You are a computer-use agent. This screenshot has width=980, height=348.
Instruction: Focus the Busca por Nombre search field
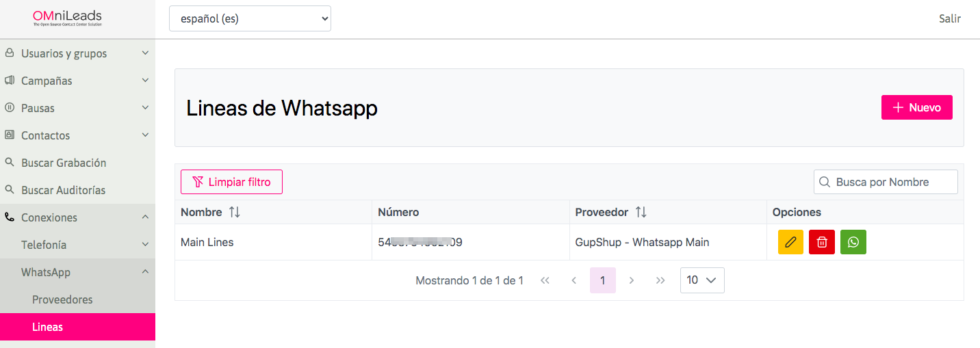(893, 182)
